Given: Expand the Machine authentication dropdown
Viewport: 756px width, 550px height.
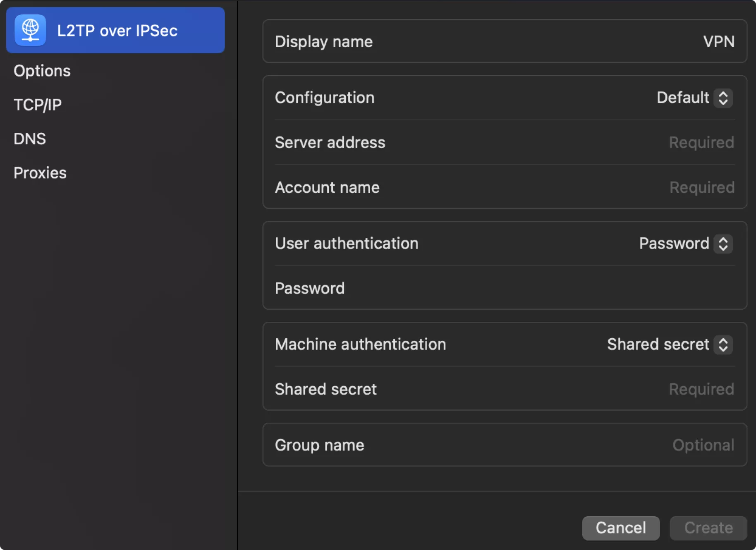Looking at the screenshot, I should point(659,344).
